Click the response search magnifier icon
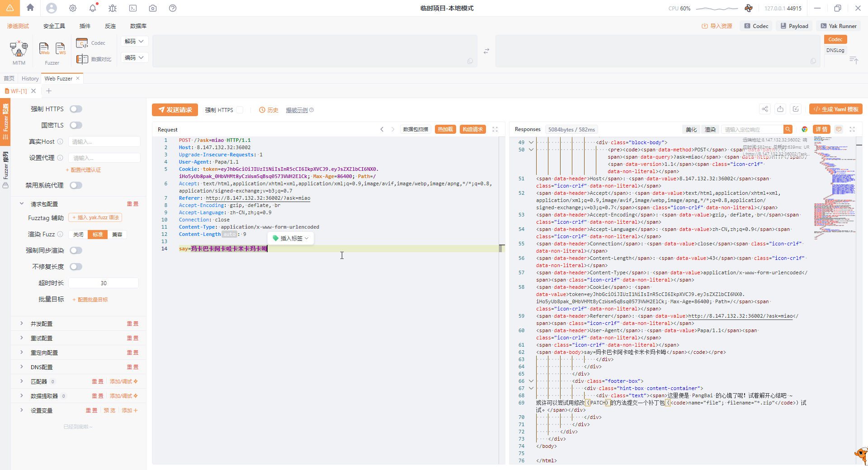868x470 pixels. pyautogui.click(x=788, y=129)
